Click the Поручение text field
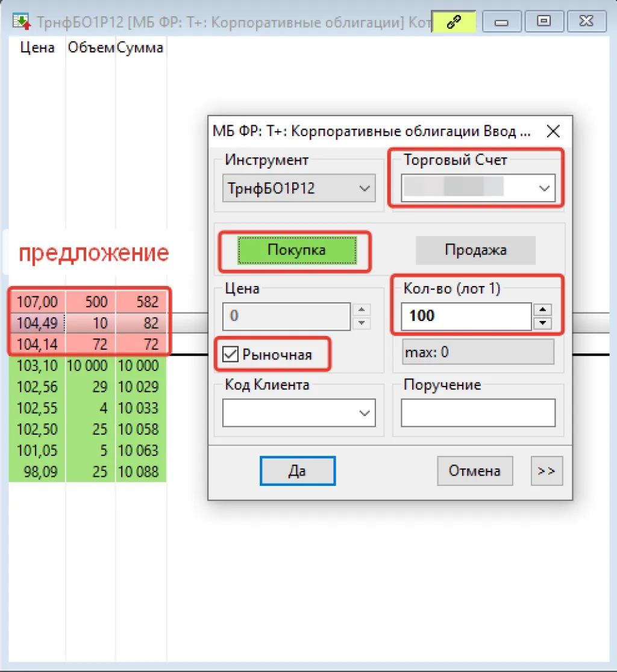 478,413
